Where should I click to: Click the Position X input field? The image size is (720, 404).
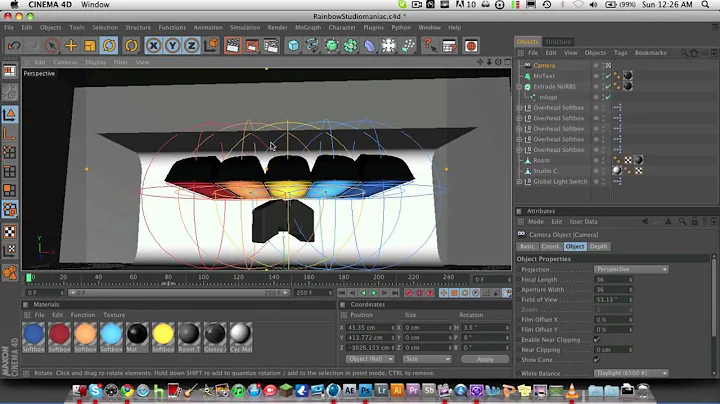coord(370,327)
